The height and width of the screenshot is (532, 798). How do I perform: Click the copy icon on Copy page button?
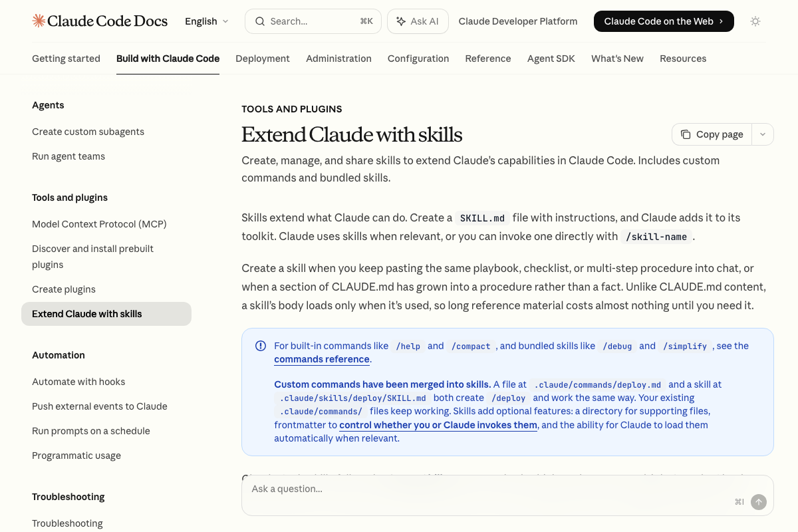point(686,134)
